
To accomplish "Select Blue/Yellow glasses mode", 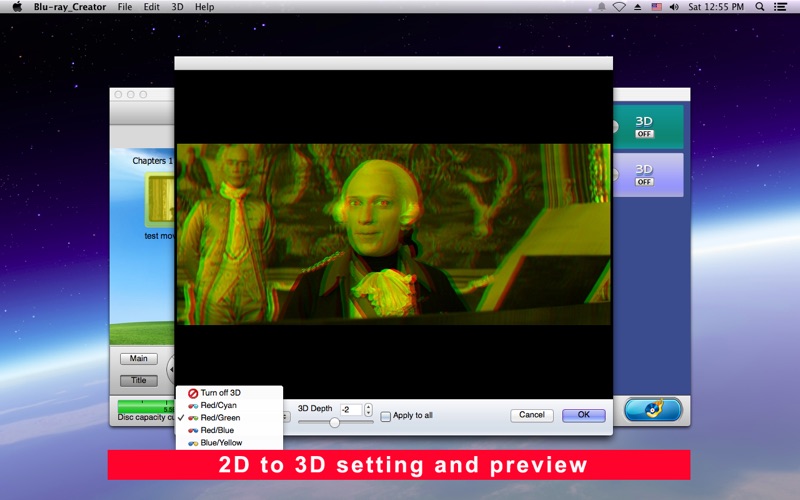I will [229, 442].
